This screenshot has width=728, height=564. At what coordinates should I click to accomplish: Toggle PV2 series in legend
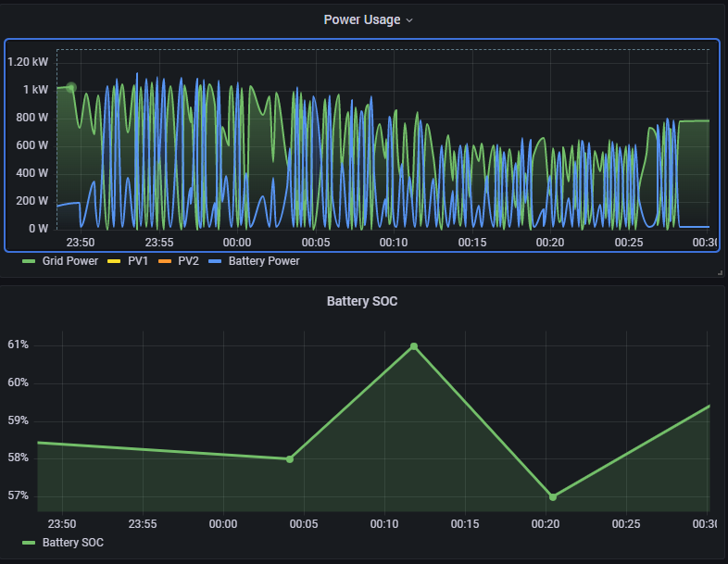tap(189, 261)
